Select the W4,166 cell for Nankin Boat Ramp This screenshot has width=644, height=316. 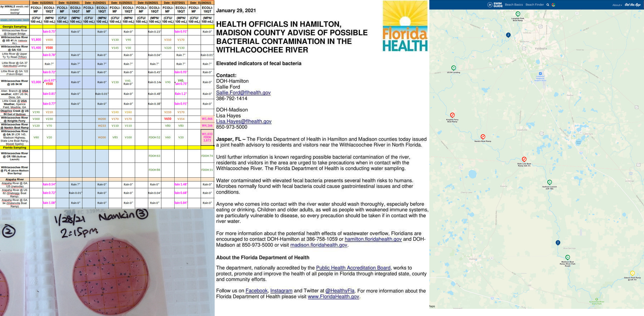point(207,125)
